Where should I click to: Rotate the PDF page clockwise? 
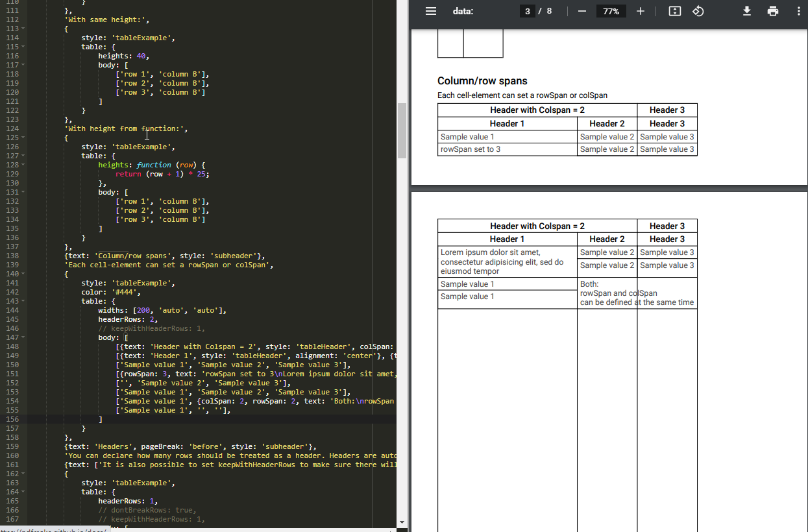click(x=698, y=11)
